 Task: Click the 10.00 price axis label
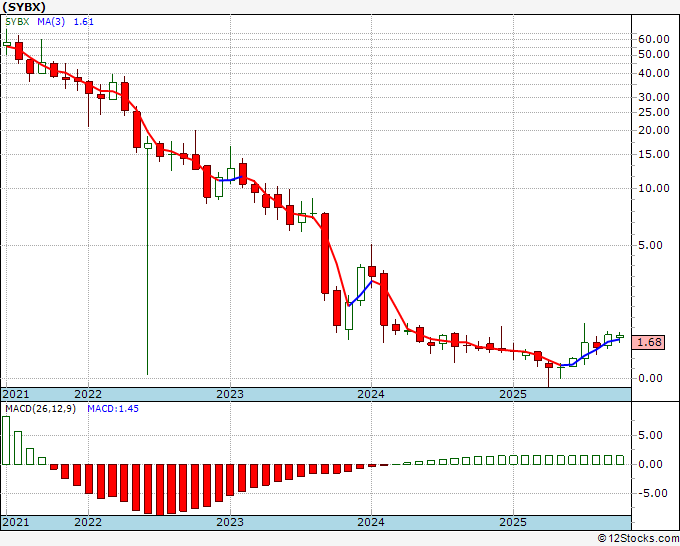654,188
